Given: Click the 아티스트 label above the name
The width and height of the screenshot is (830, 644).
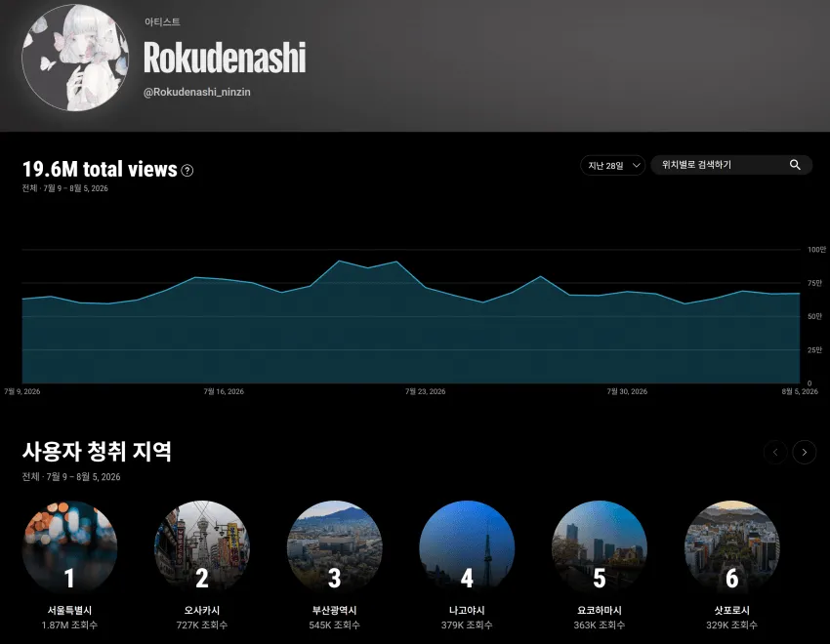Looking at the screenshot, I should click(x=162, y=21).
